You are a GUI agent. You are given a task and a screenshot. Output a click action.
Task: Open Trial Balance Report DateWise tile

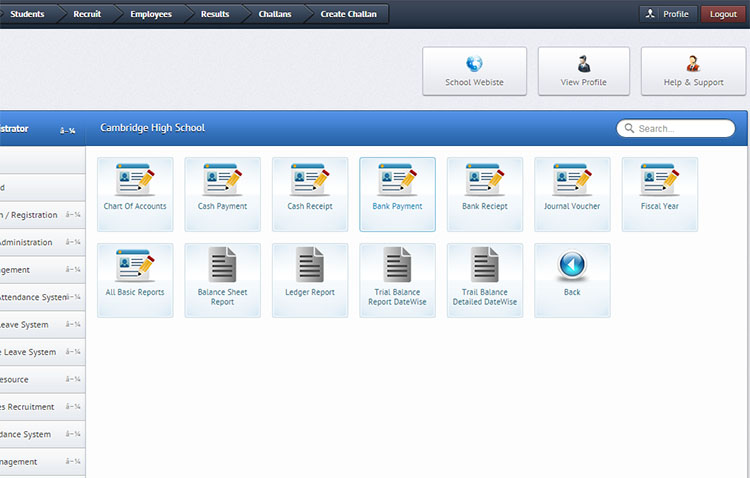pos(397,280)
